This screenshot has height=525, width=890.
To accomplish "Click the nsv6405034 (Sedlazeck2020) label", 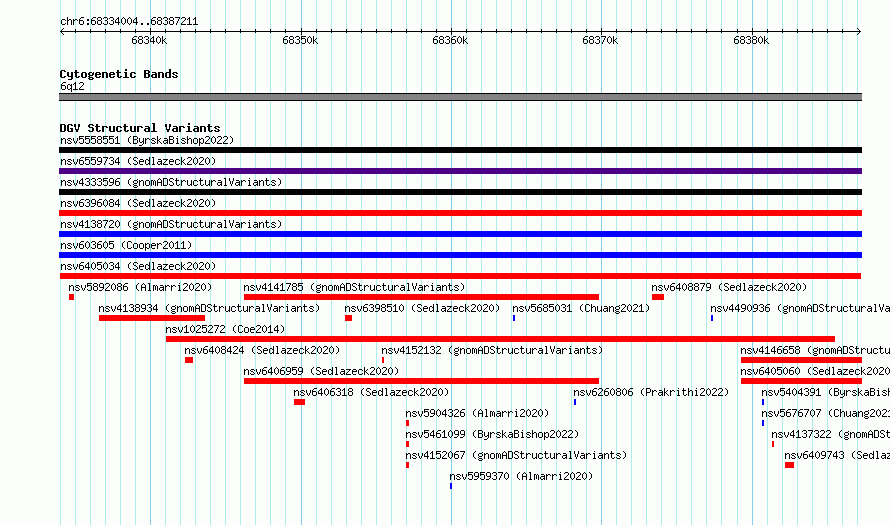I will tap(138, 266).
